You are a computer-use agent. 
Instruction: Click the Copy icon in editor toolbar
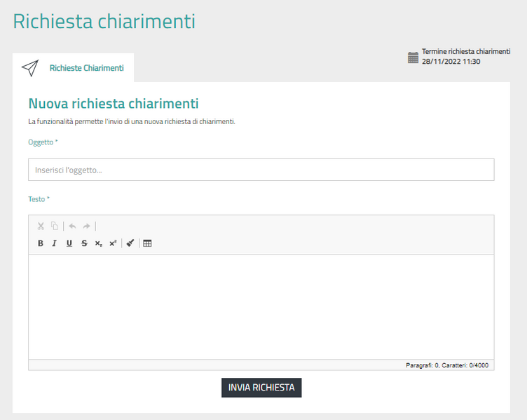coord(54,226)
